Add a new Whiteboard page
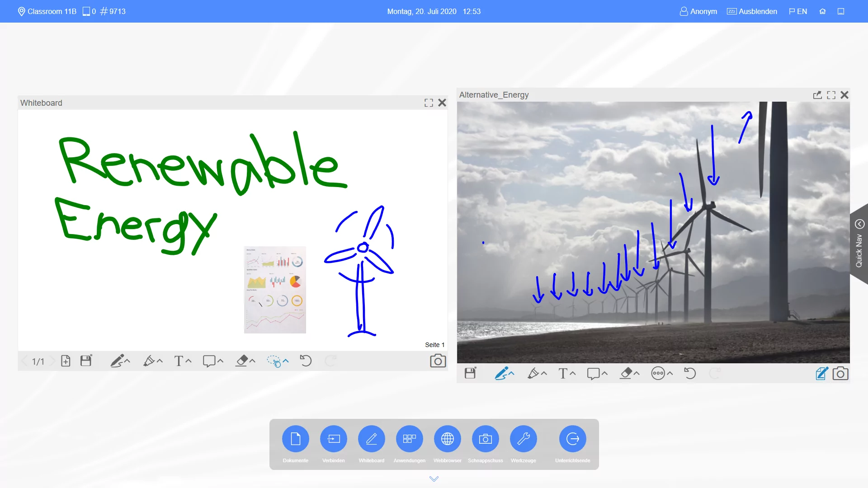This screenshot has height=488, width=868. (66, 361)
